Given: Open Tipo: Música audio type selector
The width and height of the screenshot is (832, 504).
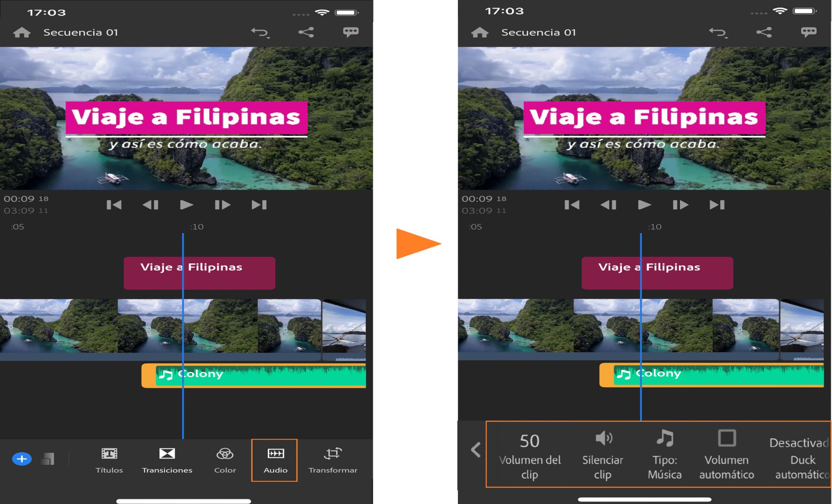Looking at the screenshot, I should (665, 455).
